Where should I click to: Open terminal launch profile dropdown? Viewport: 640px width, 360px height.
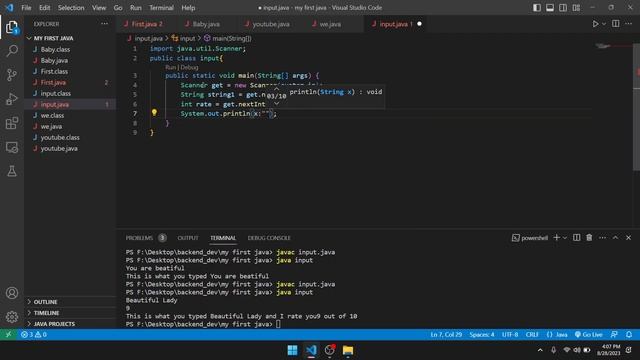pos(565,238)
